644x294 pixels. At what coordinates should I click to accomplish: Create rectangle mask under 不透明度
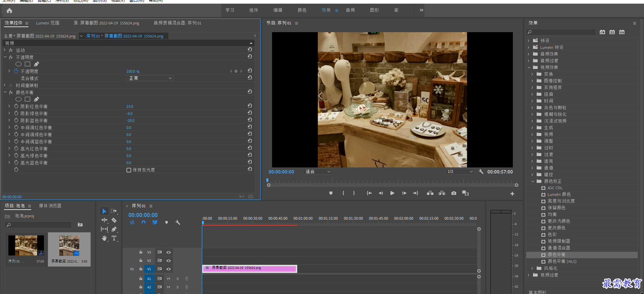[28, 64]
